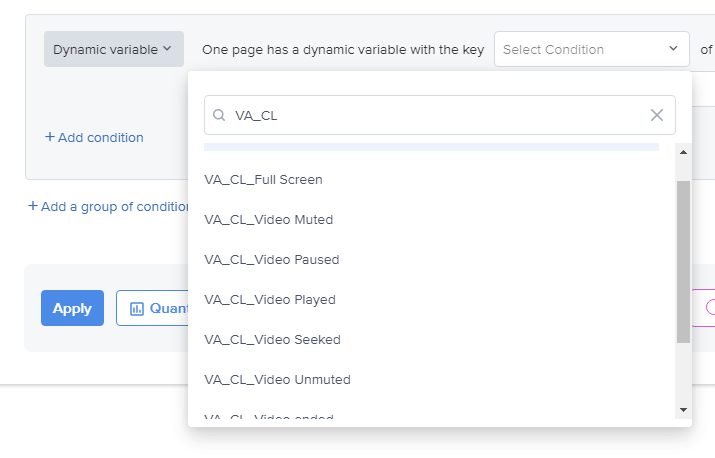Click the chart icon on Quantify button
The width and height of the screenshot is (715, 458).
(137, 309)
